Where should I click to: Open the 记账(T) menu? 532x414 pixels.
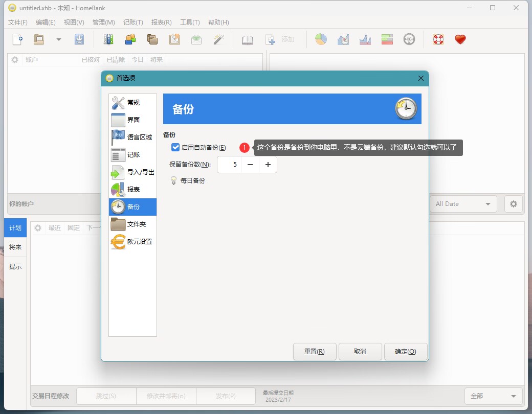(133, 22)
